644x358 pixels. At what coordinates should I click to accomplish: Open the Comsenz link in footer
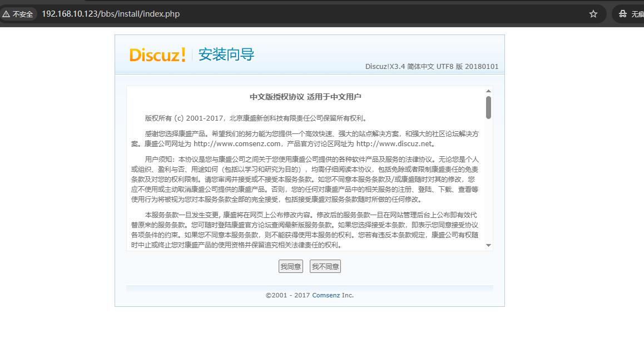[x=326, y=295]
